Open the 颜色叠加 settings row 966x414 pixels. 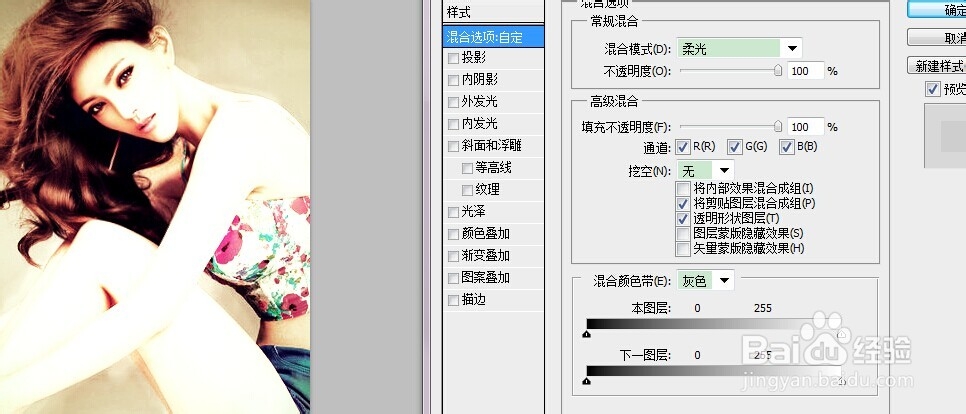tap(493, 233)
